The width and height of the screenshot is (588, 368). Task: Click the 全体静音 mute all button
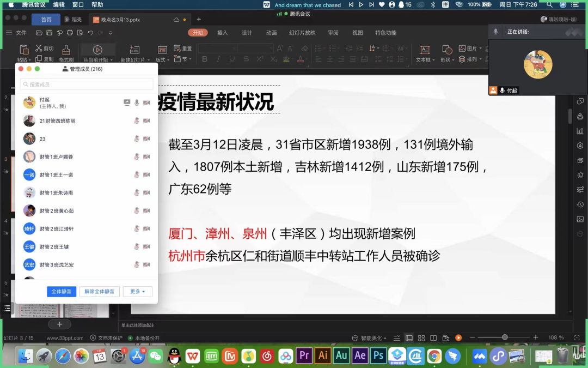point(62,291)
